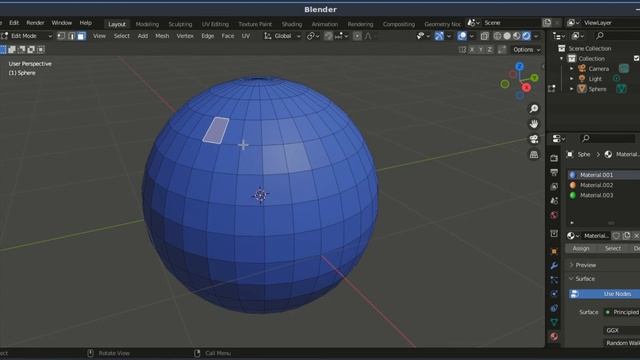640x360 pixels.
Task: Open viewport shading options dropdown arrow
Action: click(x=536, y=36)
